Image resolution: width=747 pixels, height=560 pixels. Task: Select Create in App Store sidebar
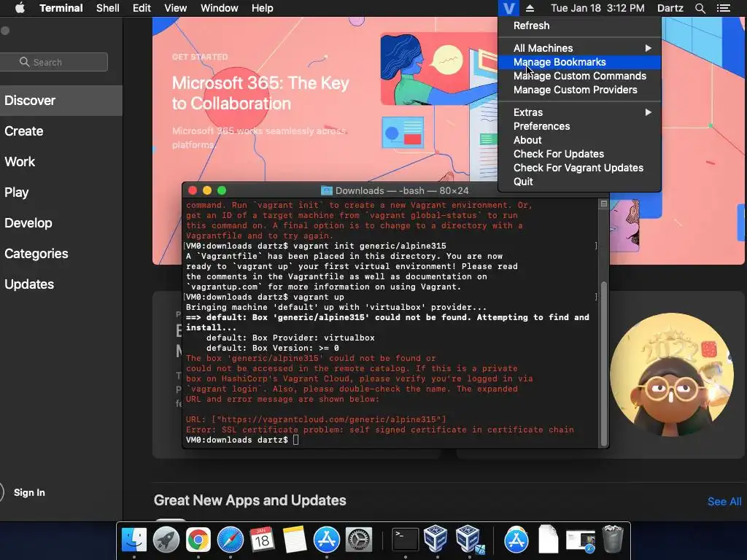61,131
